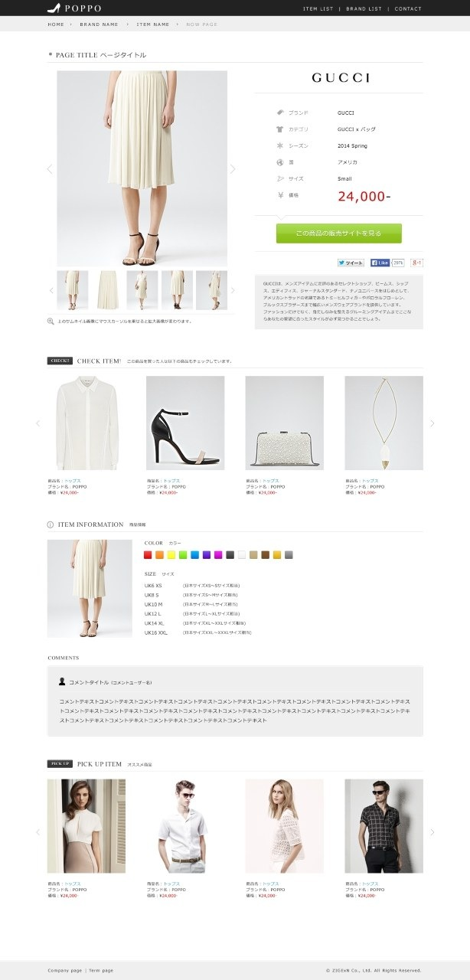Choose the purple color swatch

(x=207, y=555)
